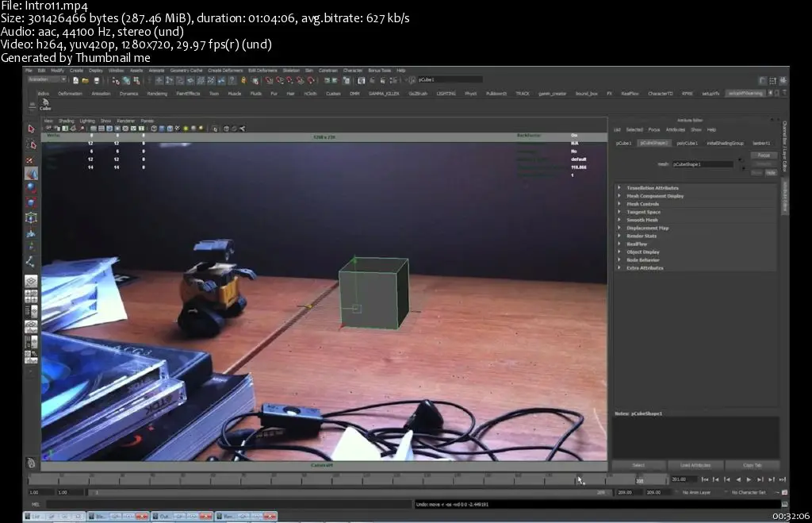The height and width of the screenshot is (523, 812).
Task: Click the lock selection icon
Action: click(x=243, y=80)
